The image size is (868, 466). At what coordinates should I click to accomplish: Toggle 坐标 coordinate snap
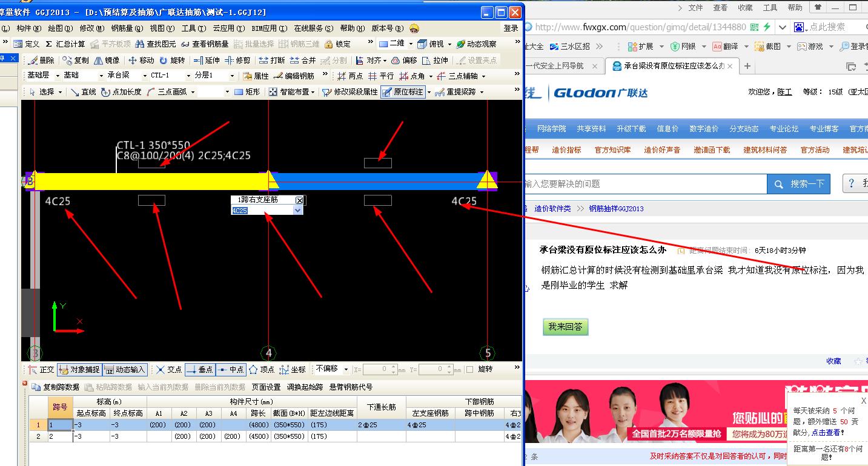coord(292,369)
